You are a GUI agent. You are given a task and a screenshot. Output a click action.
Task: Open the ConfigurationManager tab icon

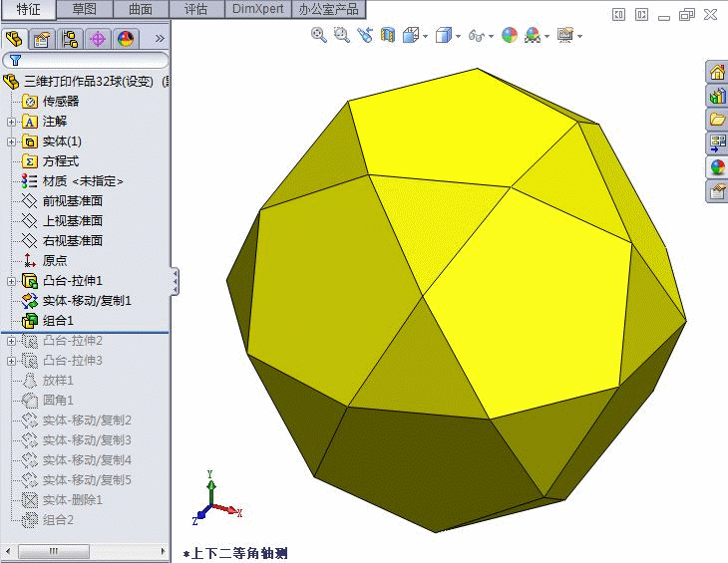point(70,39)
